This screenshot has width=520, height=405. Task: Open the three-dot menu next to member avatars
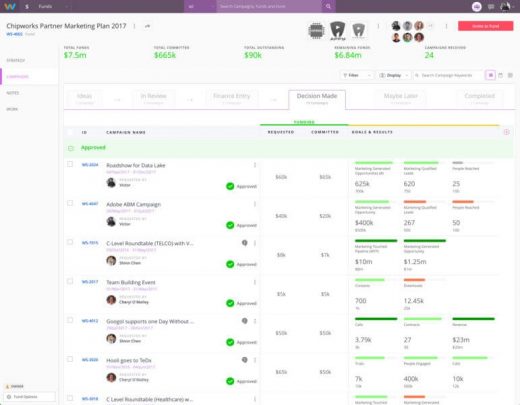[x=446, y=26]
